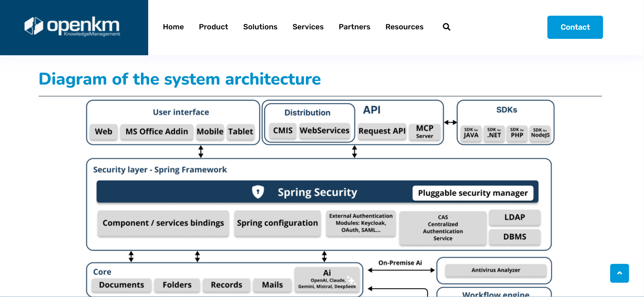Click the SDK for JAVA box

coord(471,133)
